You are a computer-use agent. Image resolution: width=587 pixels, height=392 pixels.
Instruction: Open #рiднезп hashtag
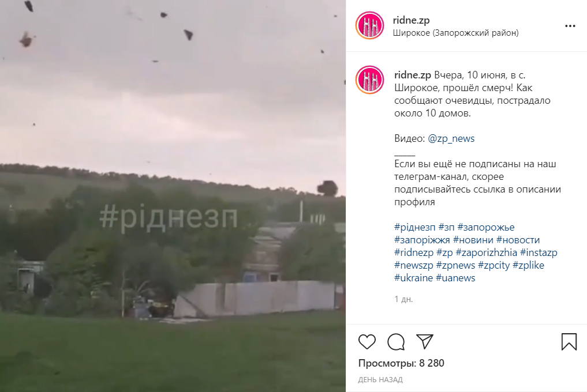coord(415,227)
